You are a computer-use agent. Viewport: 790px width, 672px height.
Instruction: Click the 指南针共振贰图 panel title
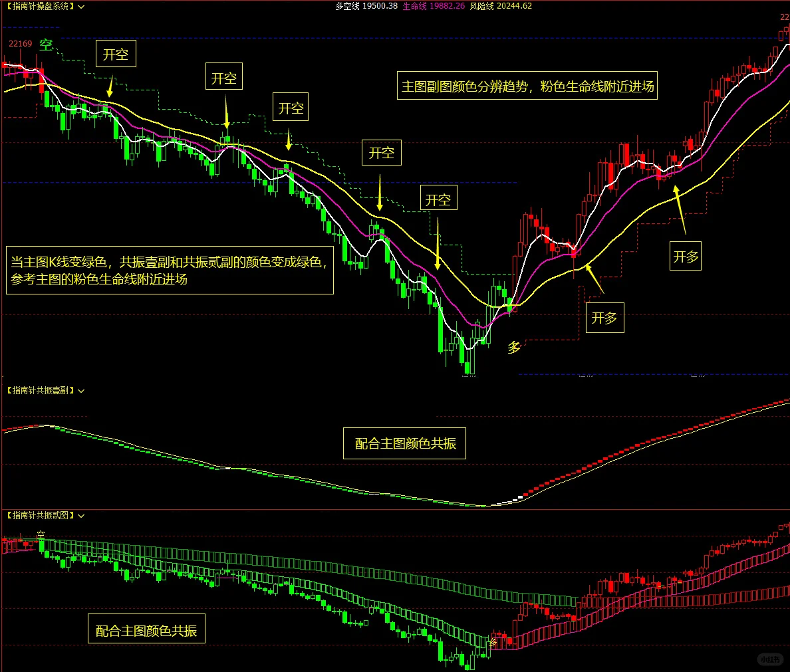41,515
